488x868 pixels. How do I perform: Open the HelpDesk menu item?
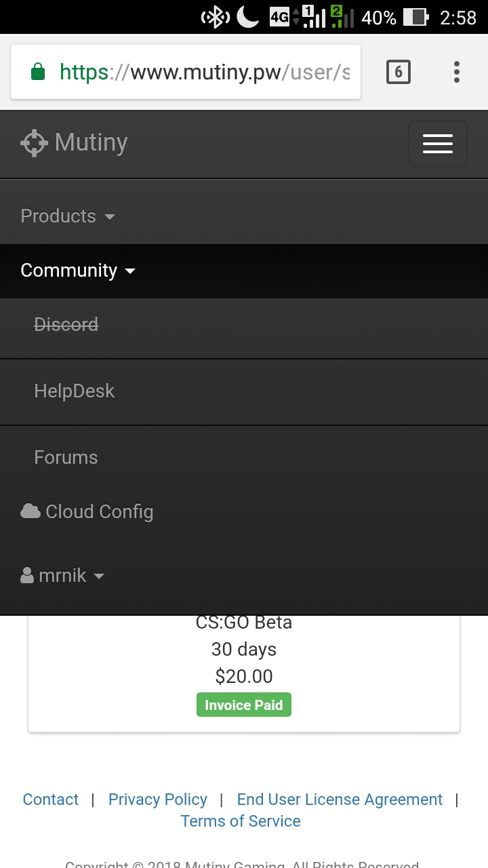point(75,391)
